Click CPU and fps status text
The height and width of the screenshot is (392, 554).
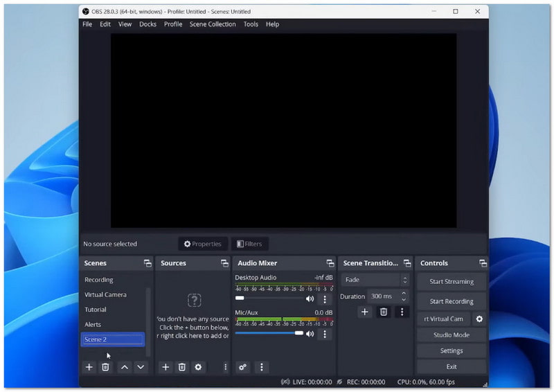(x=426, y=382)
